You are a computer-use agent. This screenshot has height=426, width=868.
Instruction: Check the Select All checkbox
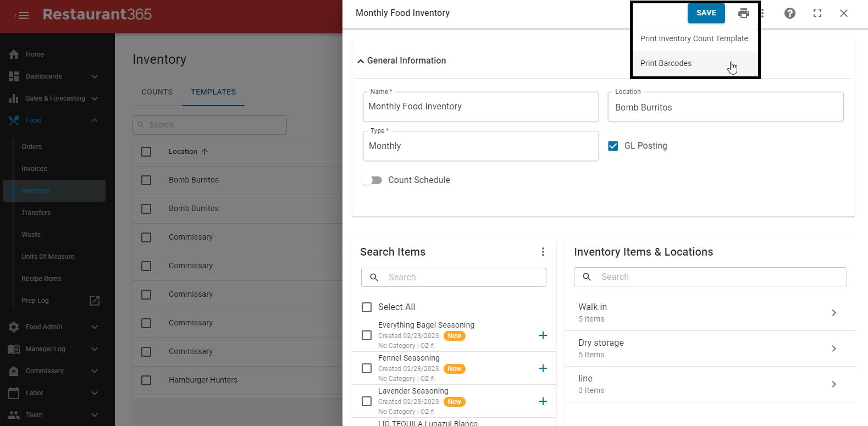point(367,307)
